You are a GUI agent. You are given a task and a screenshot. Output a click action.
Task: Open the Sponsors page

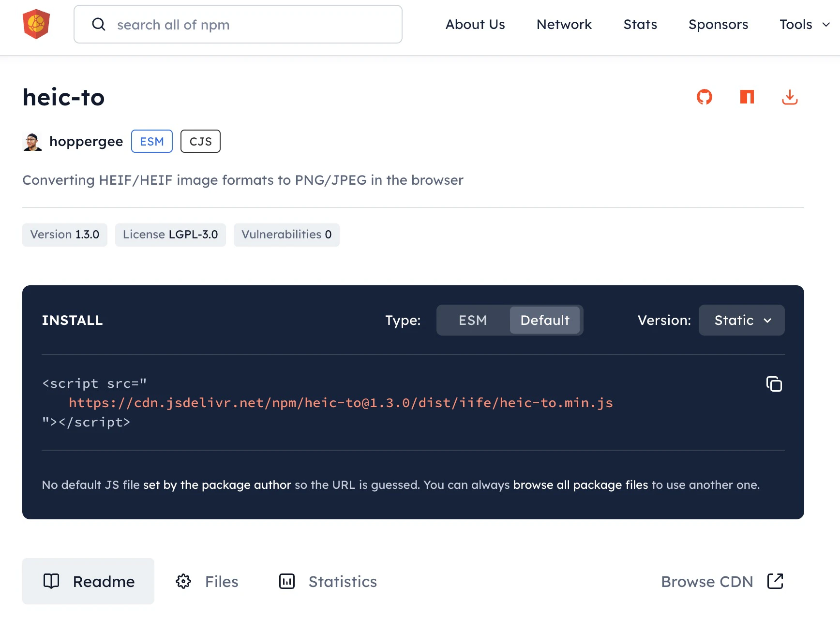coord(719,24)
